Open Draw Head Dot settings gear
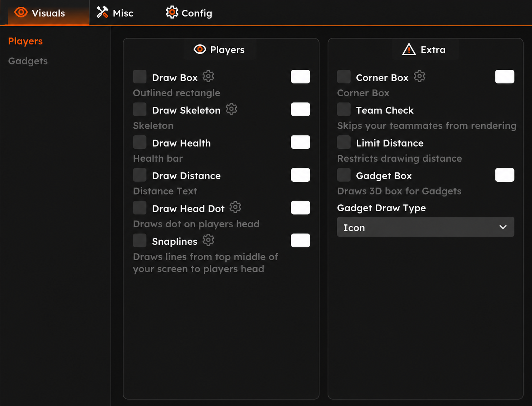 [235, 207]
